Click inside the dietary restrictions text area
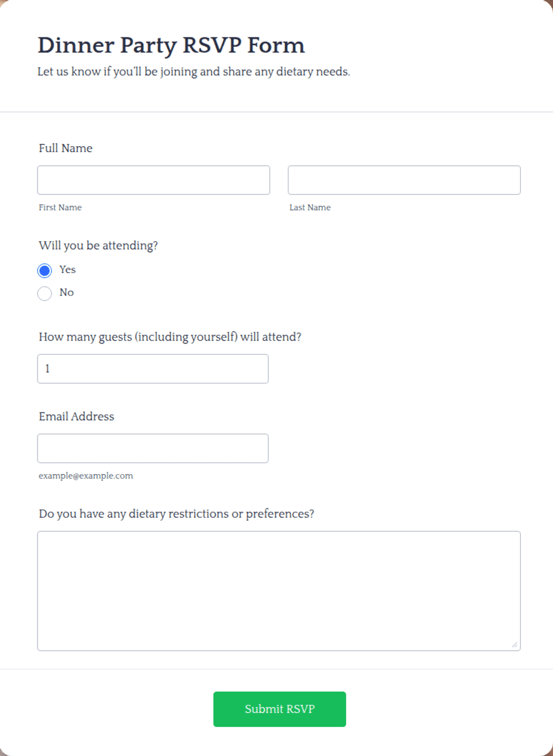The image size is (553, 756). pyautogui.click(x=279, y=591)
